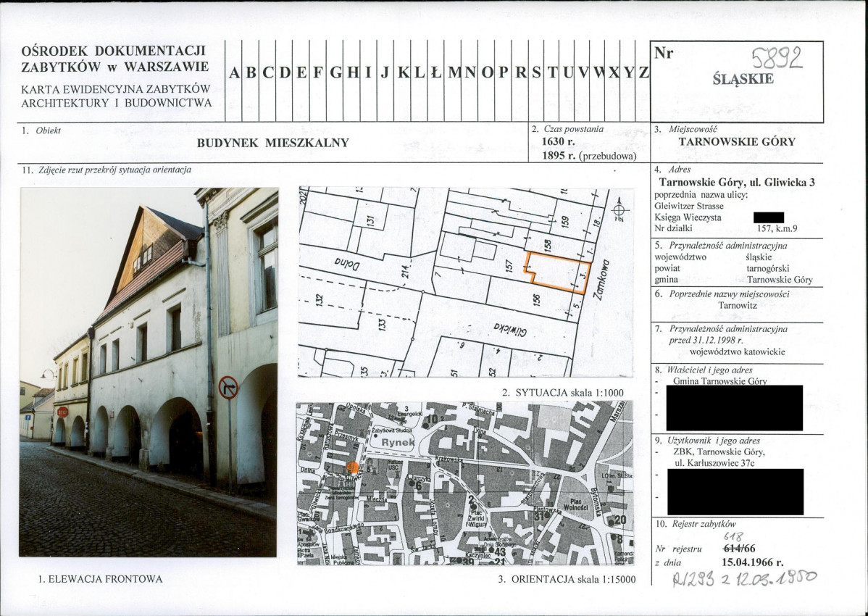Click the redacted owner address block

click(x=735, y=408)
